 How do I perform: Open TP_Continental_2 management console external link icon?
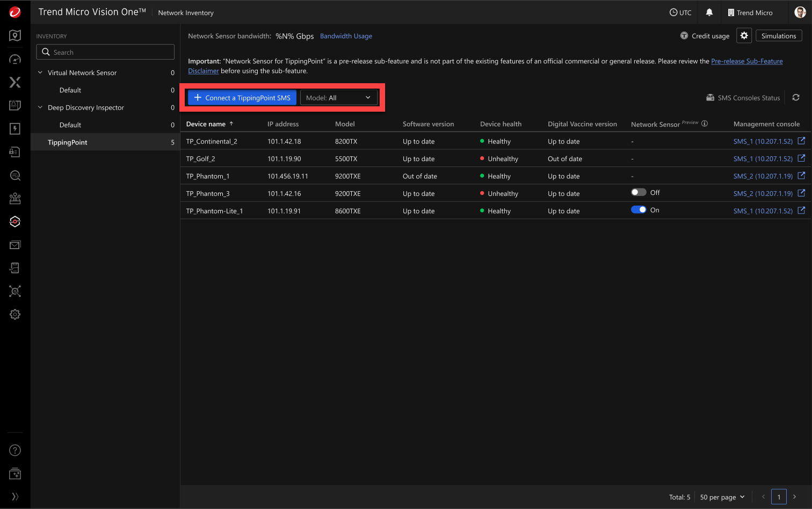[x=801, y=141]
